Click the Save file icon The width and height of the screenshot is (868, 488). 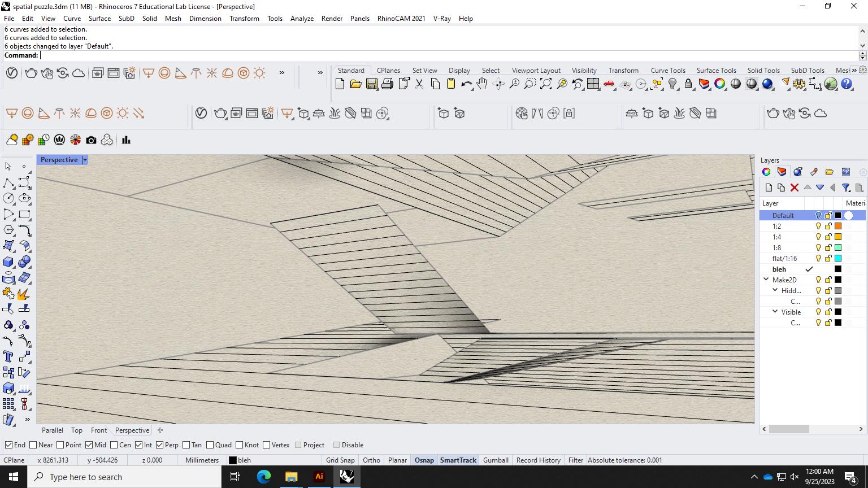(371, 84)
